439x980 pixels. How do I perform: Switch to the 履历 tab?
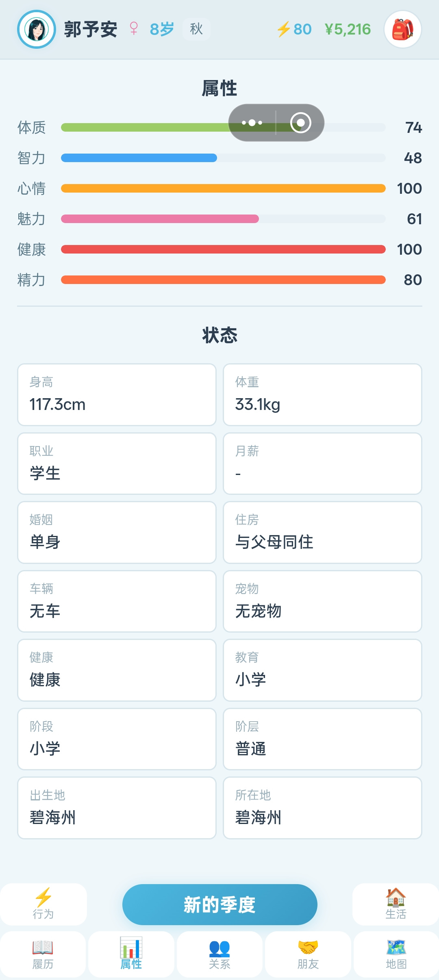click(x=43, y=954)
